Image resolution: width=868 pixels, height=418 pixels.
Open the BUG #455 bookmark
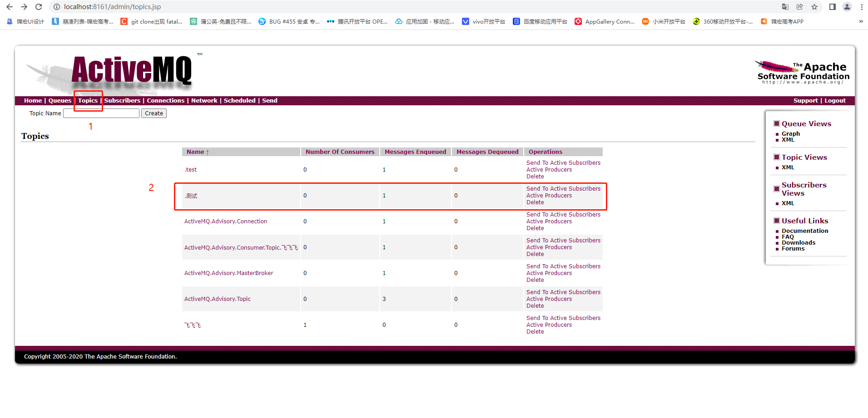point(289,21)
